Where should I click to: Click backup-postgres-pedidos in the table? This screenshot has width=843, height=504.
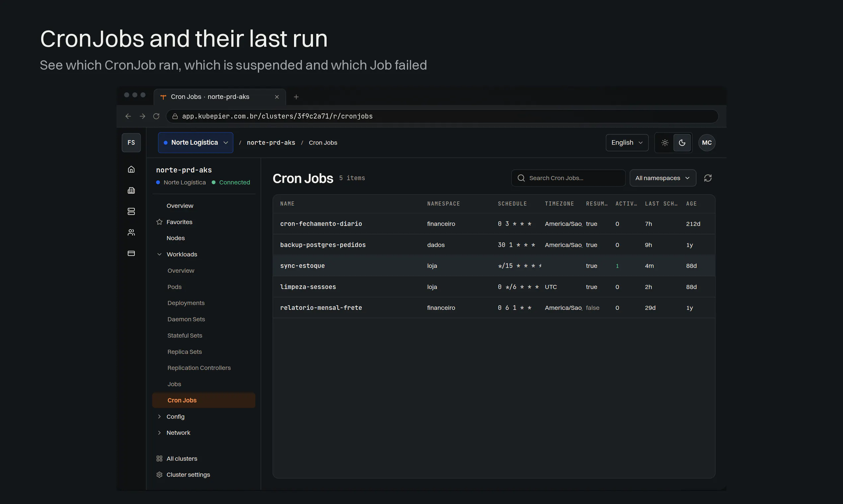323,245
